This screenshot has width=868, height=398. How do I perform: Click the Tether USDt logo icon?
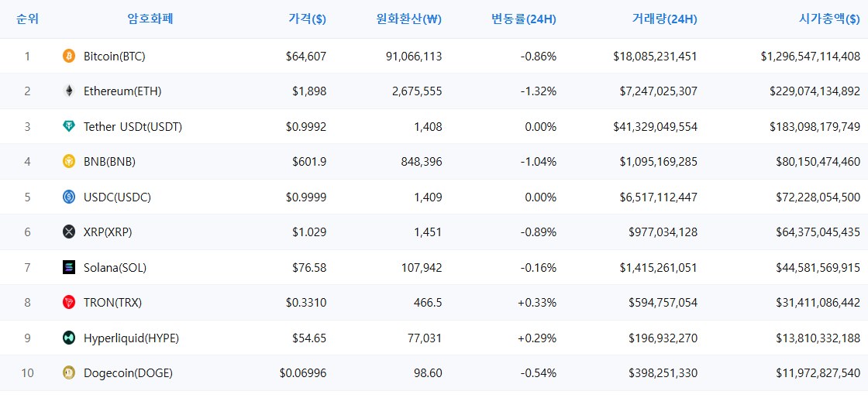click(69, 126)
